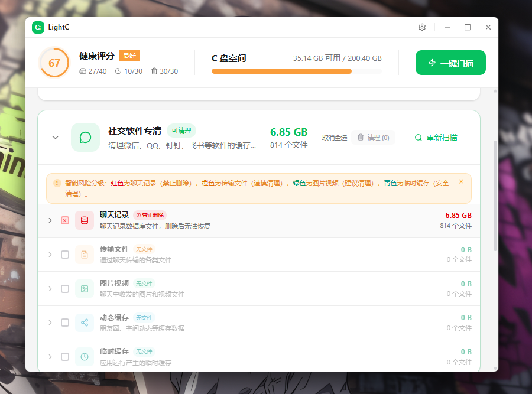Viewport: 532px width, 394px height.
Task: Click the warning icon in risk notice
Action: [57, 183]
